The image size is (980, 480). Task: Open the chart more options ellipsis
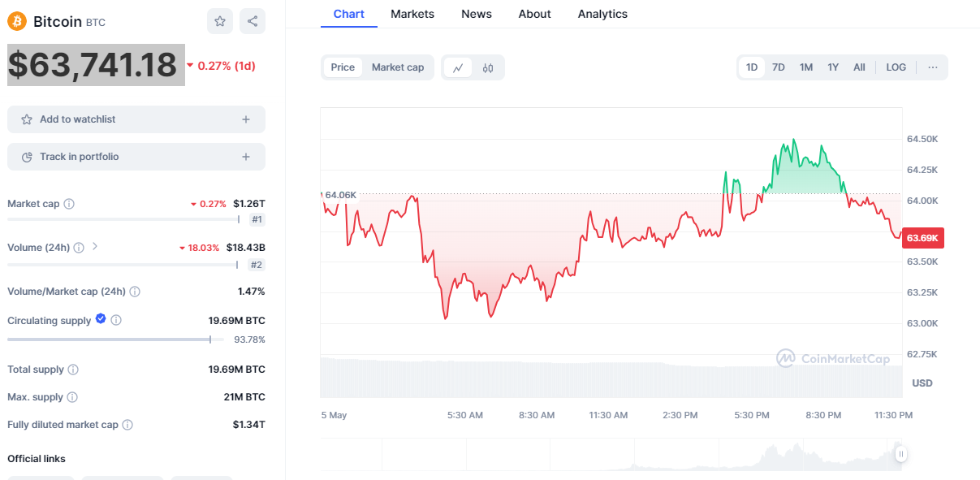coord(933,67)
